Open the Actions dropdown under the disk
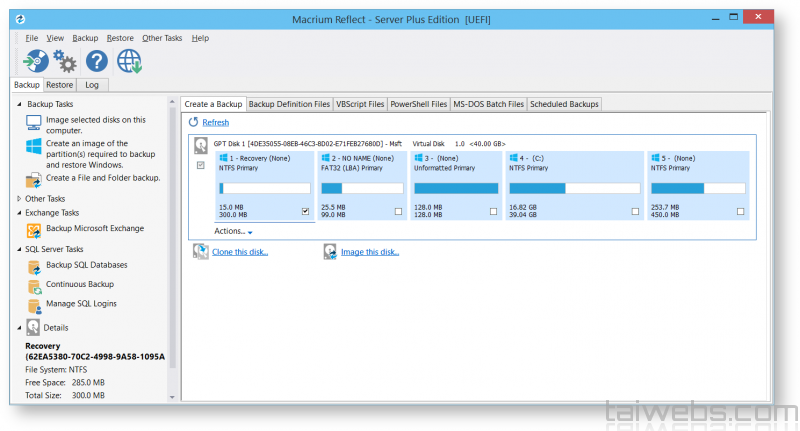 click(x=233, y=231)
